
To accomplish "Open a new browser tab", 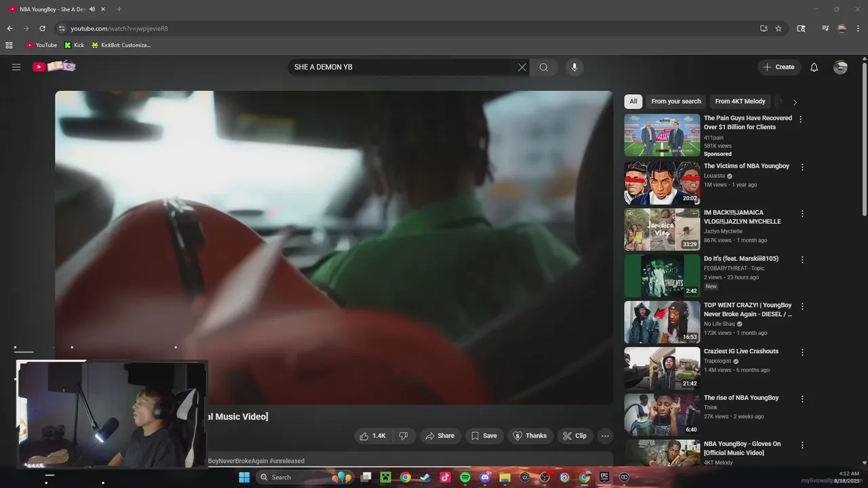I will [119, 9].
